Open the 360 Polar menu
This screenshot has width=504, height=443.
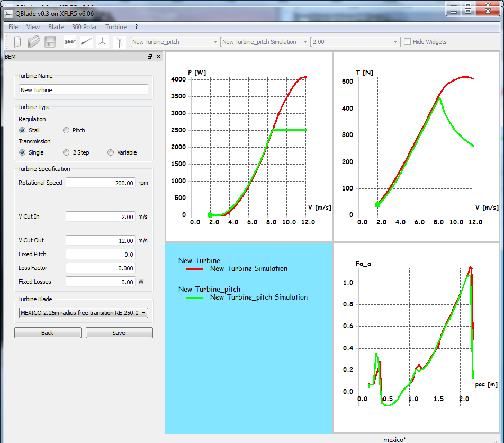pyautogui.click(x=84, y=27)
